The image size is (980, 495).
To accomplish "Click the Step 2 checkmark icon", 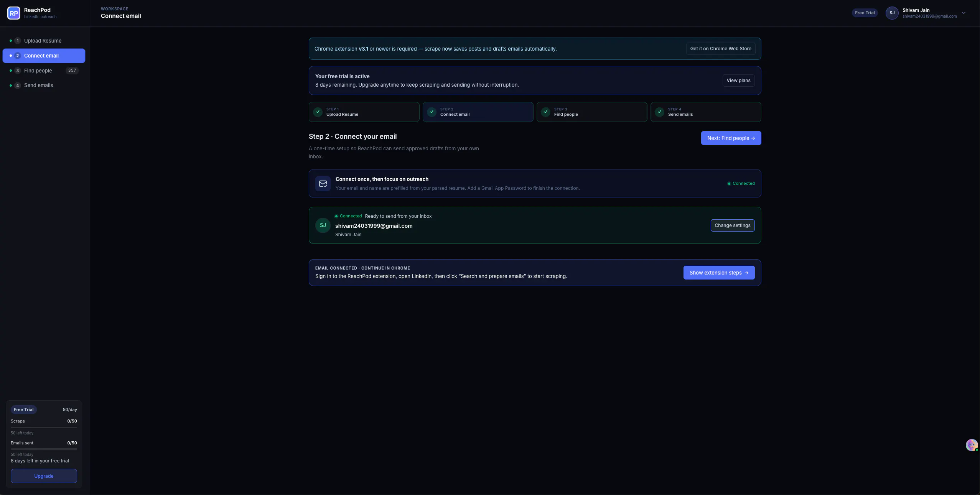I will [432, 112].
